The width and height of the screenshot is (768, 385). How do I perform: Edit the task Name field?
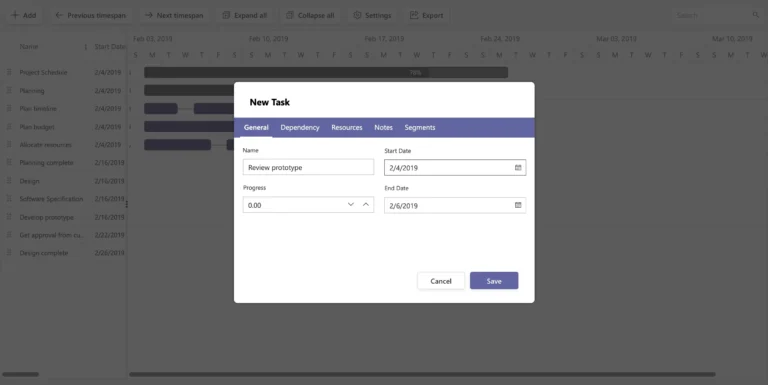coord(308,167)
